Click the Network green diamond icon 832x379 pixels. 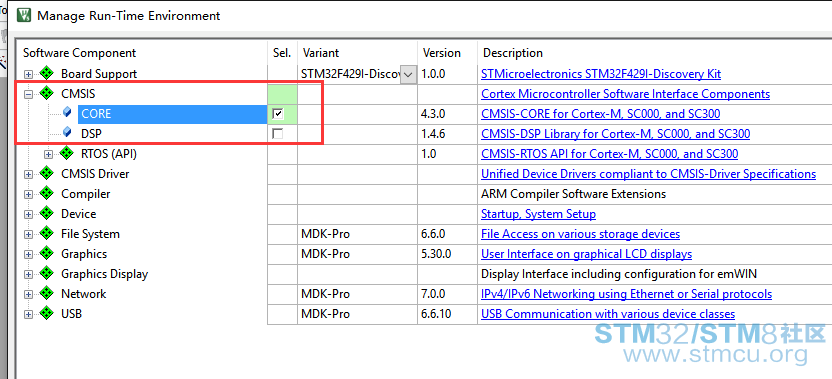pyautogui.click(x=47, y=294)
